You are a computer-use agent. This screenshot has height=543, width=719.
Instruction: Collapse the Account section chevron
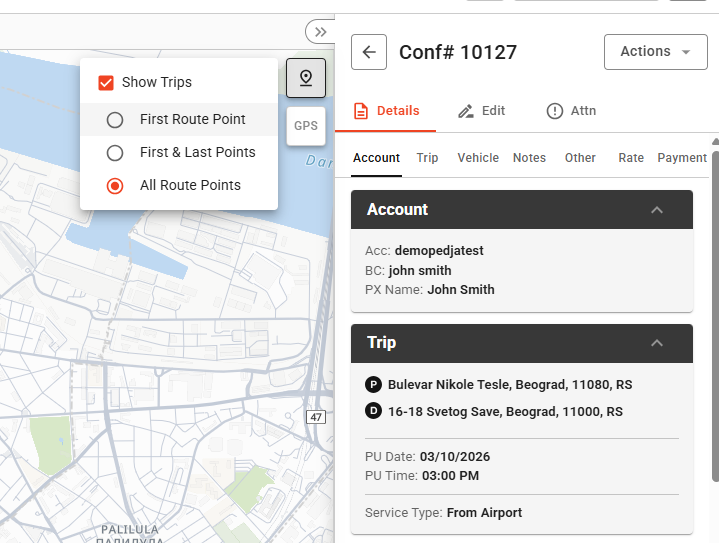tap(657, 210)
